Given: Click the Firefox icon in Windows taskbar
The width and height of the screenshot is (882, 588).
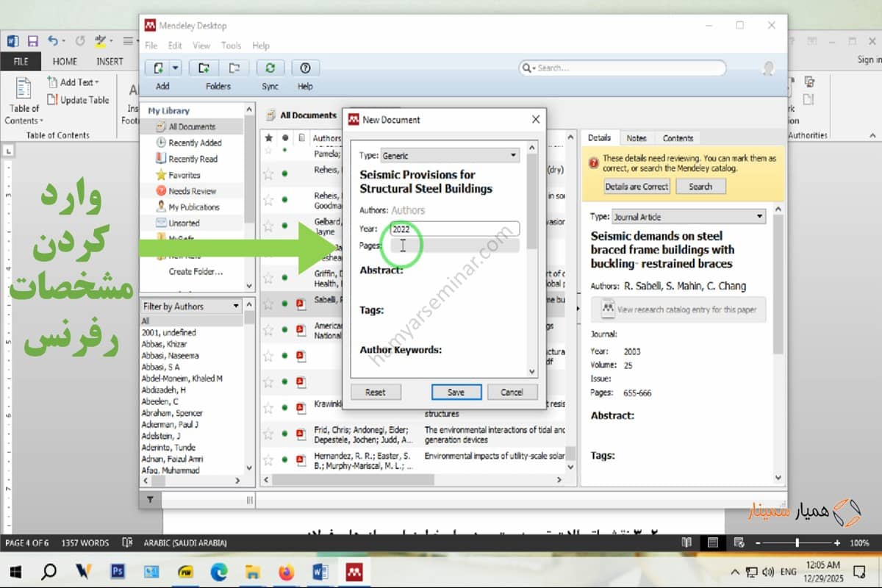Looking at the screenshot, I should click(x=286, y=571).
